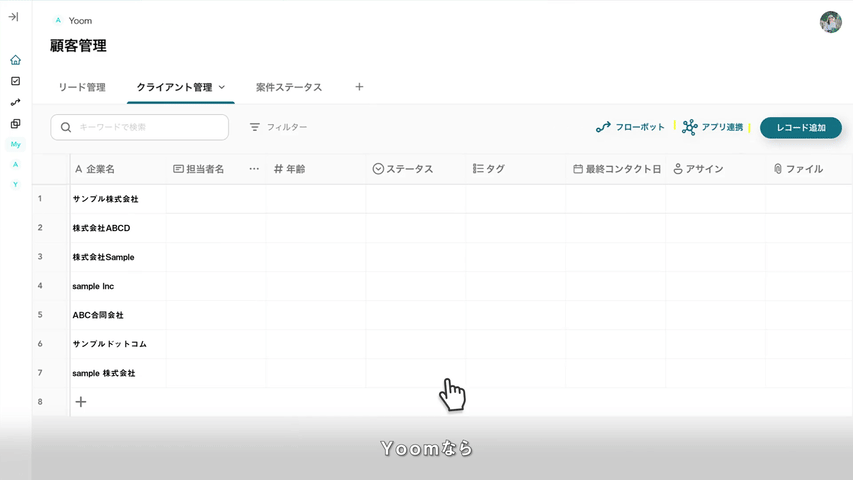Screen dimensions: 853x480
Task: Open the フィルター filter options
Action: click(278, 128)
